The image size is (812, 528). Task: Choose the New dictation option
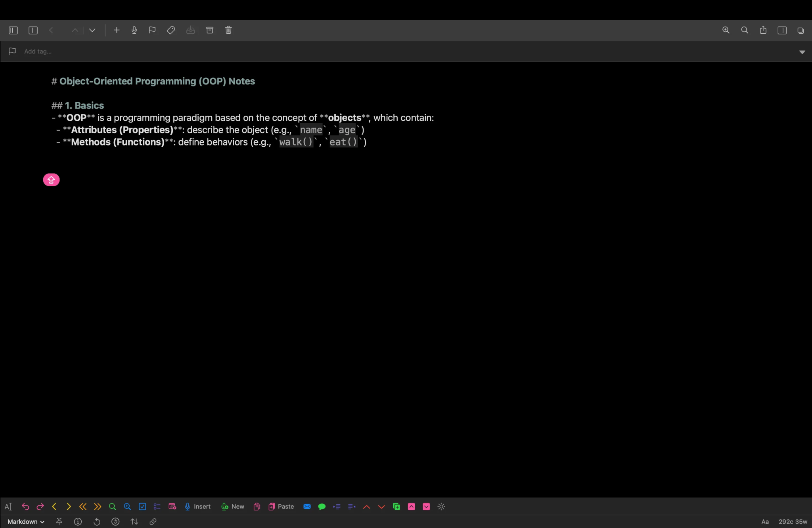click(232, 506)
